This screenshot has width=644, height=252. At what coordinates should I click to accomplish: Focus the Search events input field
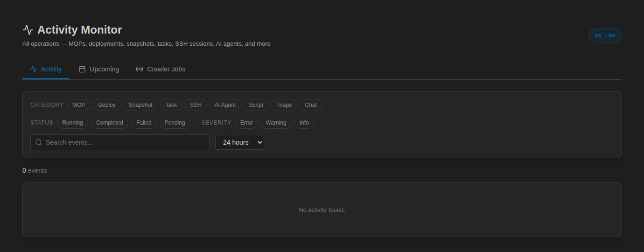coord(120,142)
